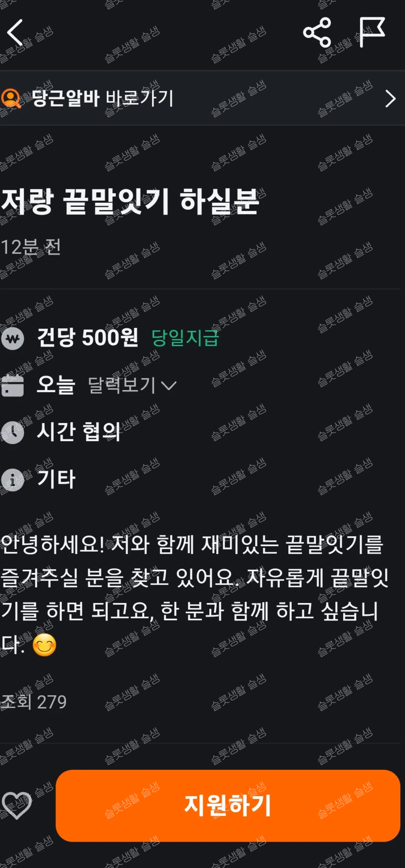Click the 당근알바 search logo icon

pyautogui.click(x=11, y=98)
